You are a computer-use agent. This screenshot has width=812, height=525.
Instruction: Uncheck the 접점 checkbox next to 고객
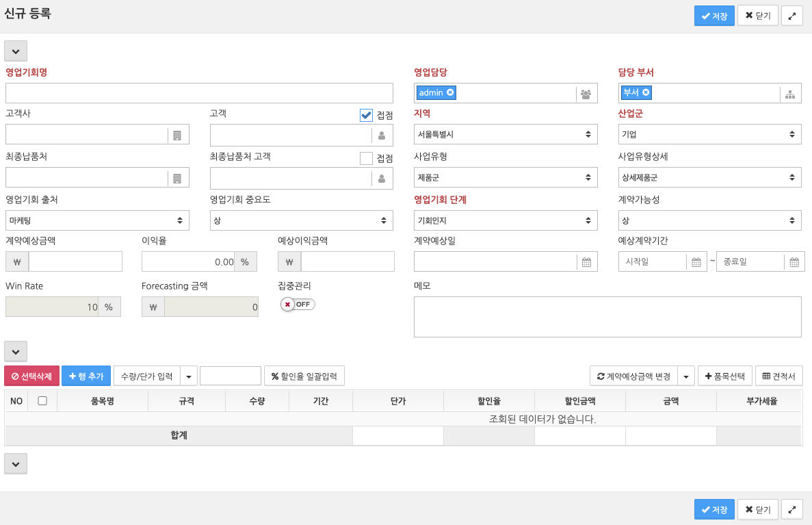[x=366, y=116]
